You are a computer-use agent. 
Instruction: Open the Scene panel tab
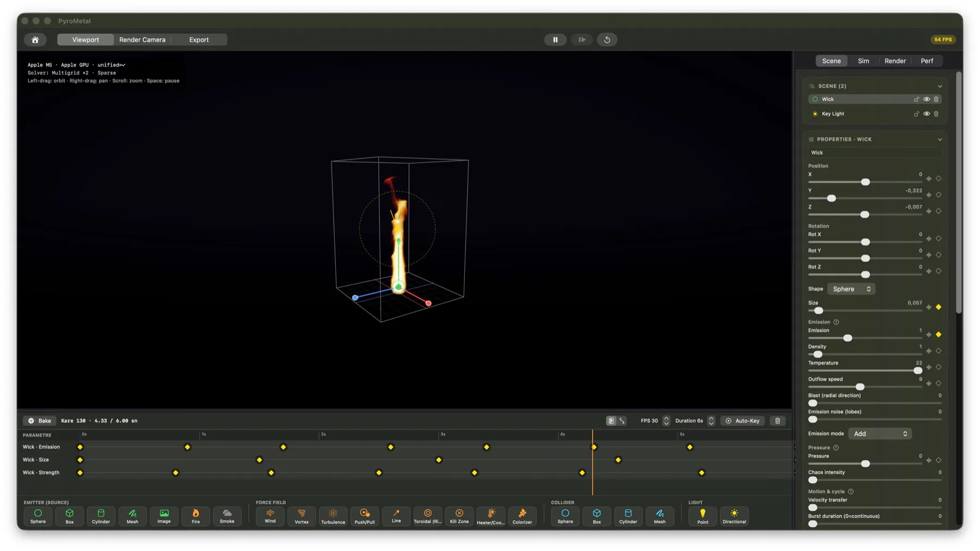tap(831, 61)
